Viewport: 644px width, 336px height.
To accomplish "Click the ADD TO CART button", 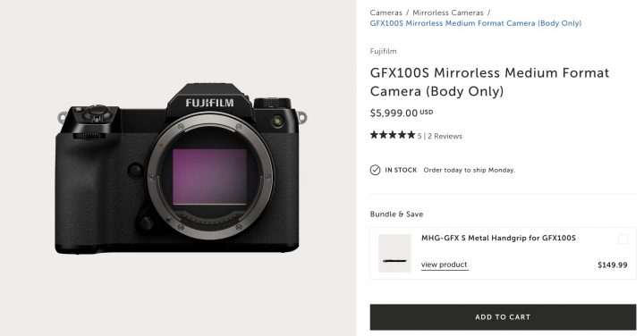I will tap(503, 317).
